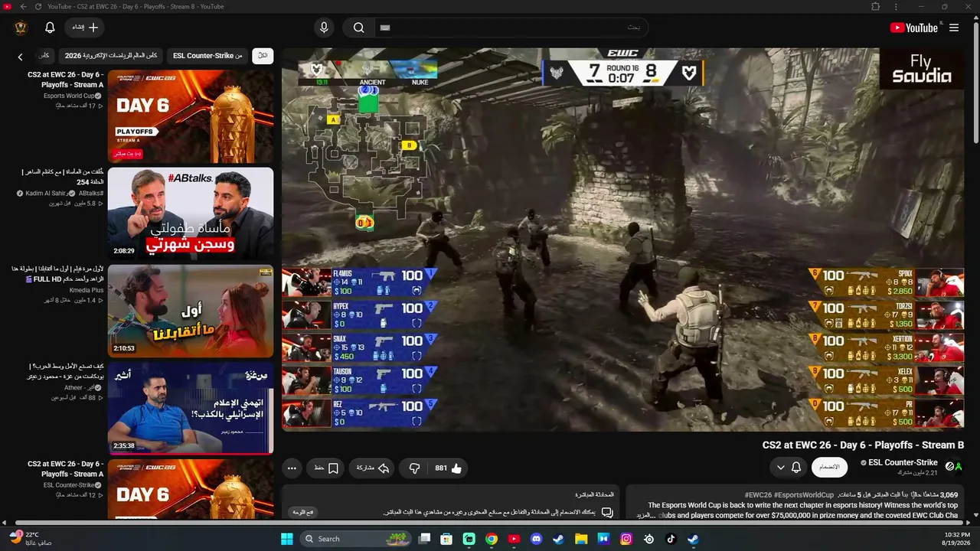Open Instagram from the taskbar

[x=626, y=539]
